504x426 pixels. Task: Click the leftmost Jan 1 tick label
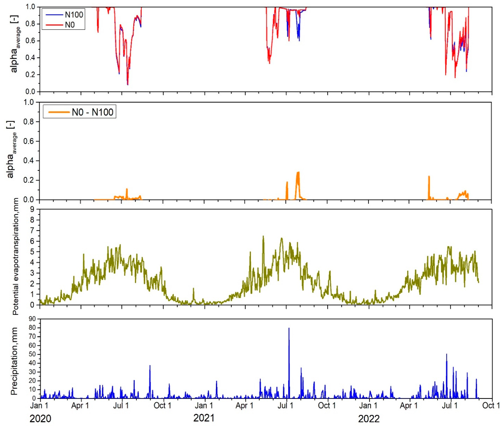point(39,406)
